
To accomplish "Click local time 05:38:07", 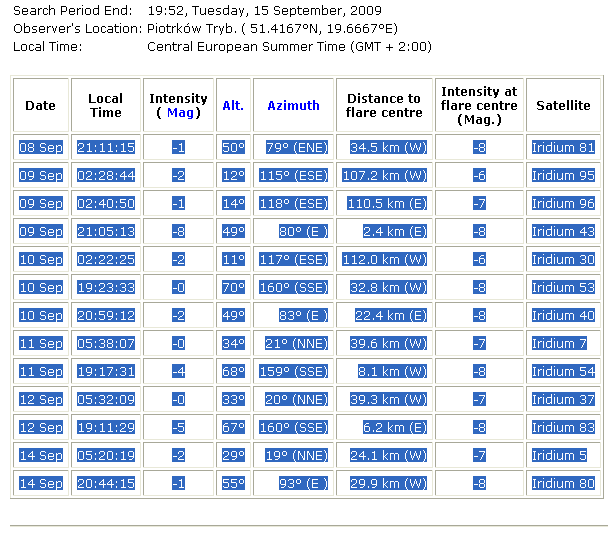I will click(x=106, y=343).
